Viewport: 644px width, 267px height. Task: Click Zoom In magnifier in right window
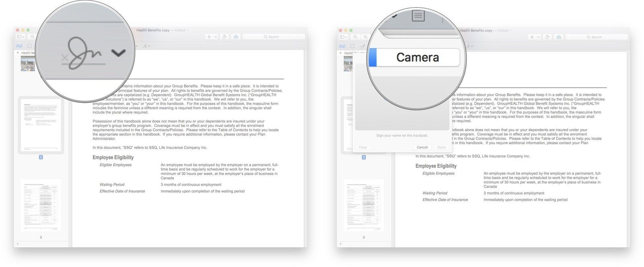(x=365, y=37)
